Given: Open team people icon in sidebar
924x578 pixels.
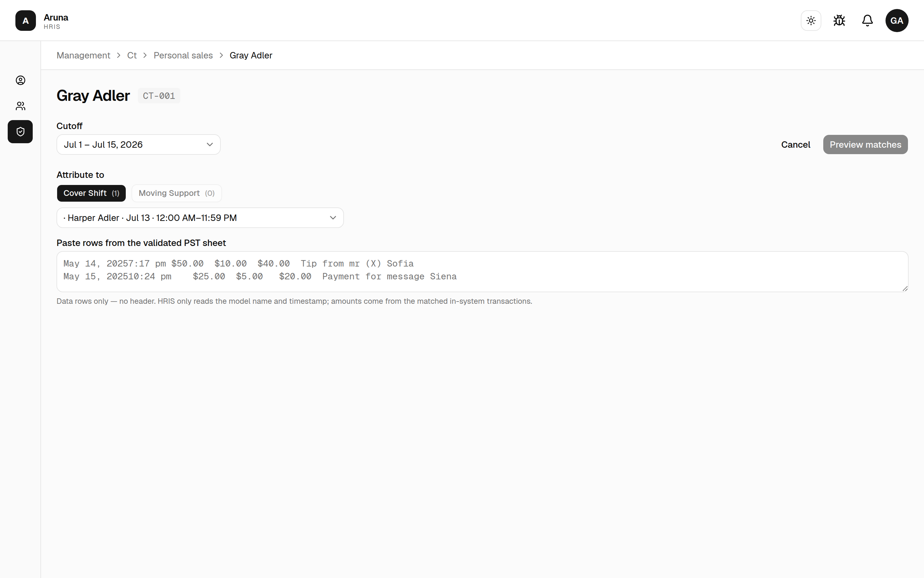Looking at the screenshot, I should [x=21, y=106].
